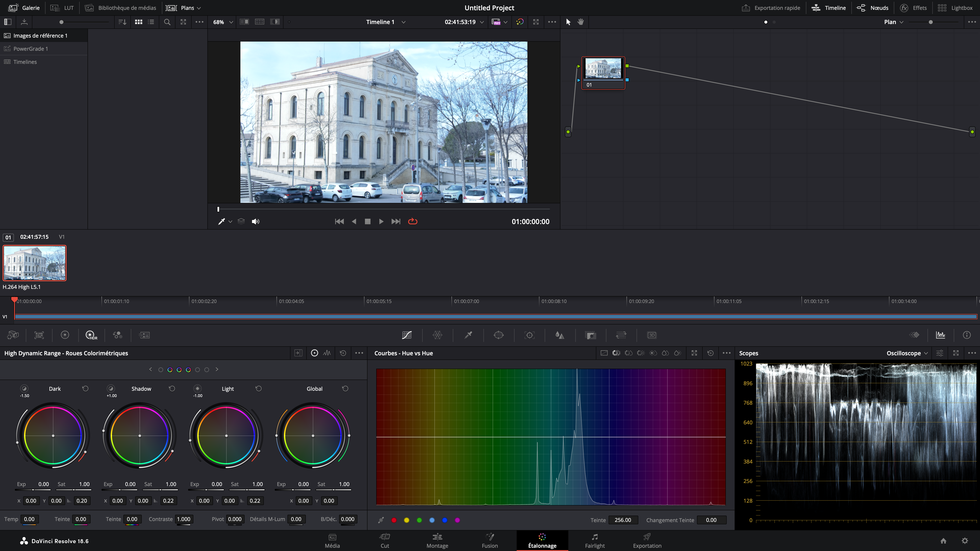Screen dimensions: 980x551
Task: Select the red hue swatch
Action: click(x=394, y=520)
